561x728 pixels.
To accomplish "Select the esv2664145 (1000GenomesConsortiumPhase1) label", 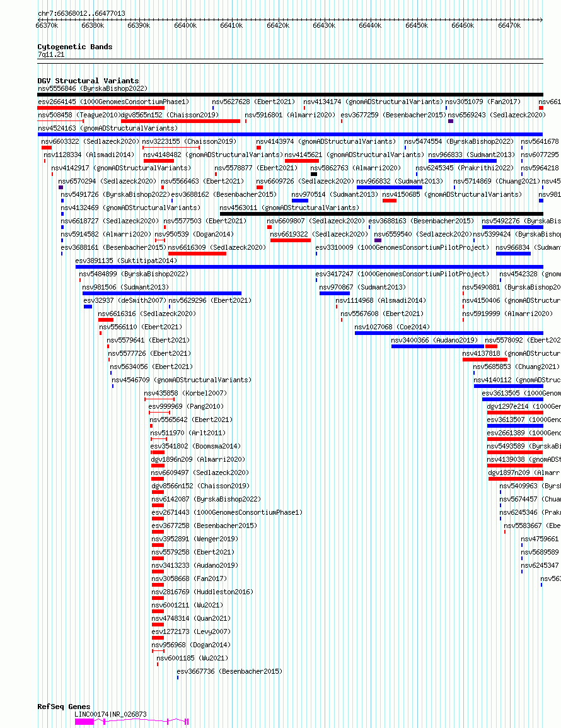I will [x=113, y=102].
